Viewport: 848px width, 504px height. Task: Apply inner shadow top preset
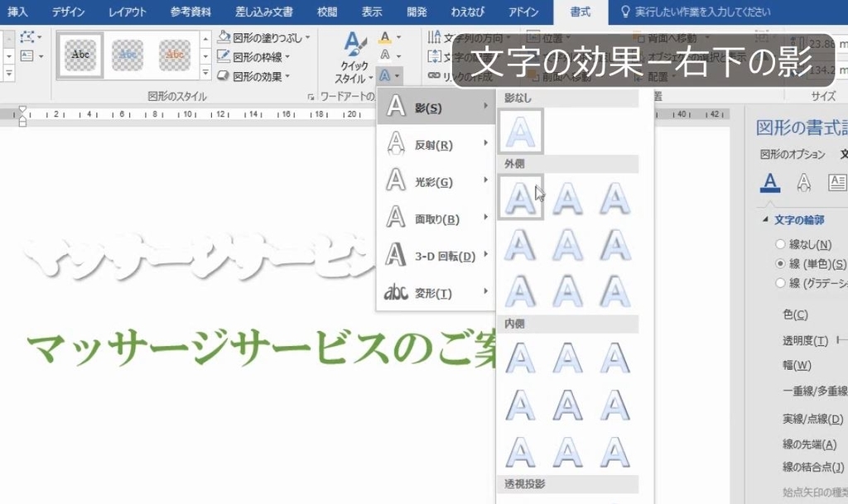567,358
